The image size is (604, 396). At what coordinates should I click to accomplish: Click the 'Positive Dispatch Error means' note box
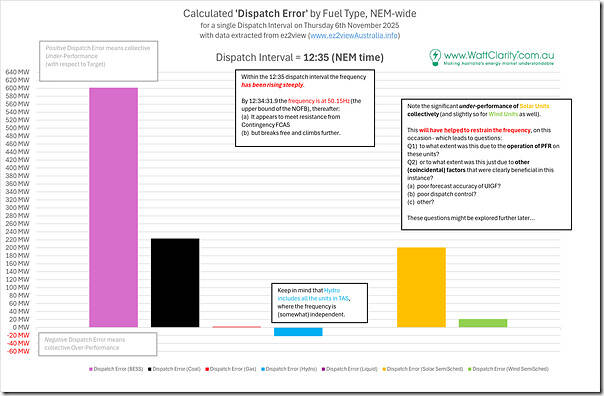click(x=99, y=61)
